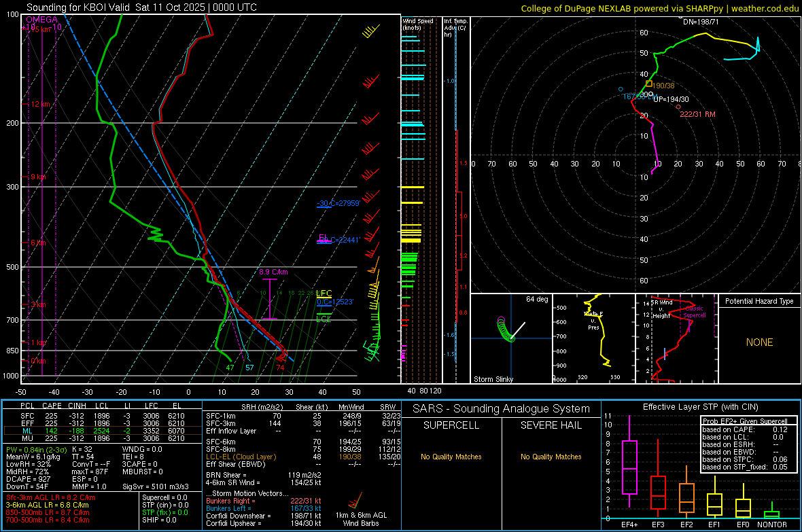802x532 pixels.
Task: Click the '222/31 RM' hodograph marker label
Action: coord(697,114)
